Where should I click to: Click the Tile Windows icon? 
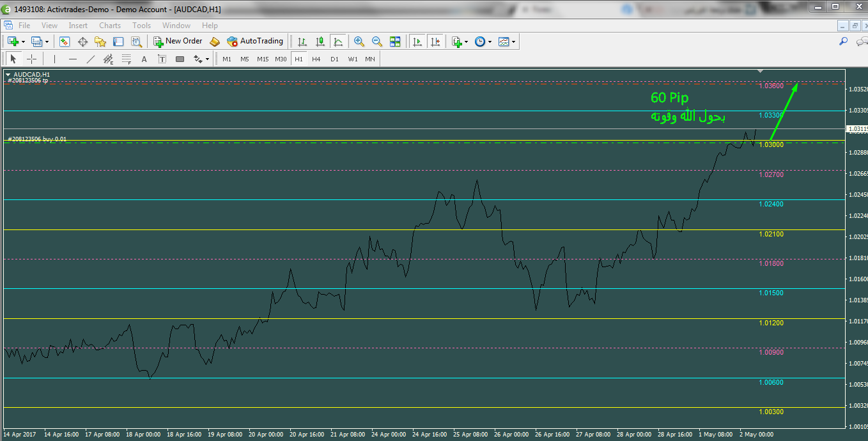tap(395, 42)
